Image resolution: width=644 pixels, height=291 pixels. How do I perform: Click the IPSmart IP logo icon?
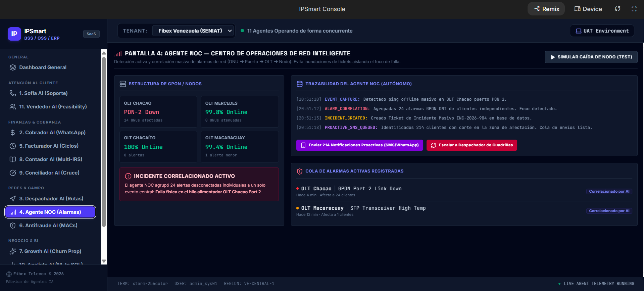14,34
